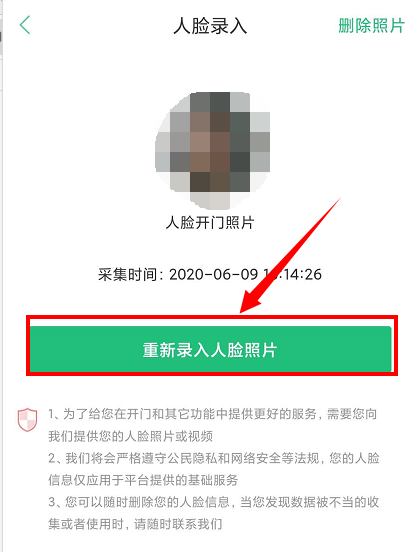Click the 照片 characters in 删除照片
Viewport: 408px width, 552px height.
pyautogui.click(x=388, y=25)
